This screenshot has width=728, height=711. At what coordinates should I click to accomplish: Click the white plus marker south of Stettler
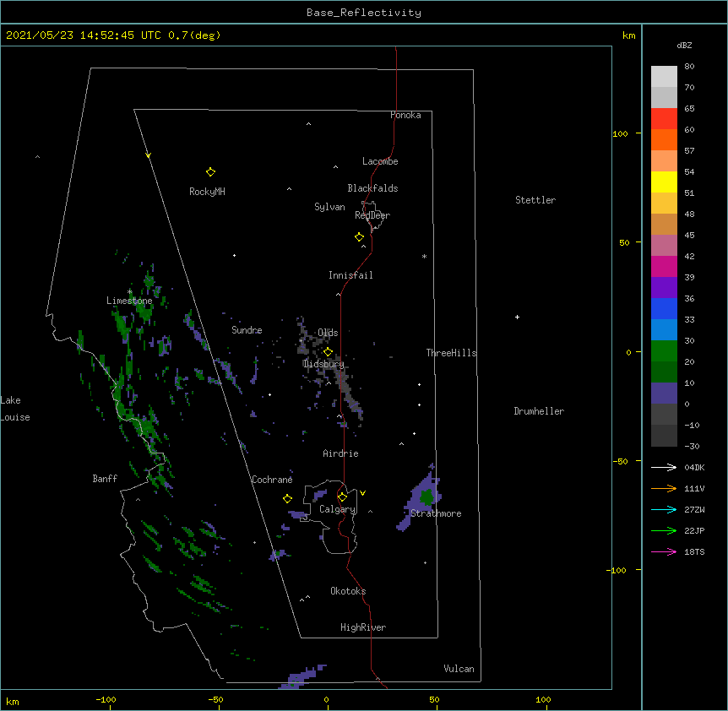(x=517, y=317)
